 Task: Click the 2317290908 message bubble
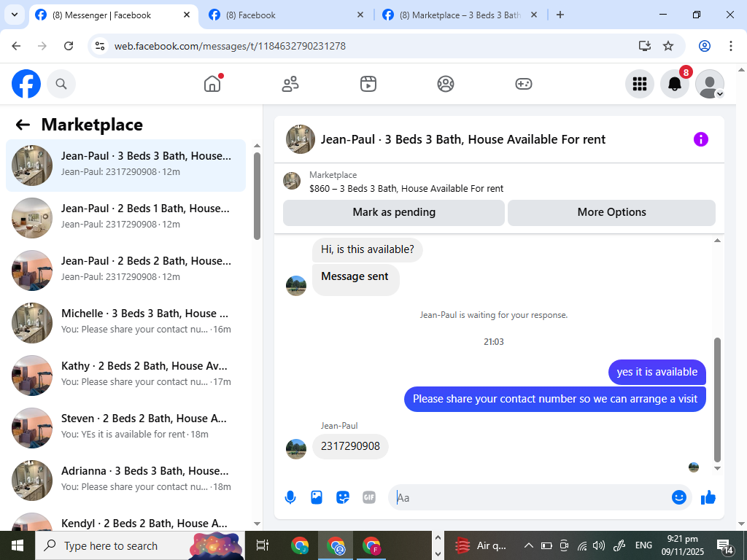(350, 446)
